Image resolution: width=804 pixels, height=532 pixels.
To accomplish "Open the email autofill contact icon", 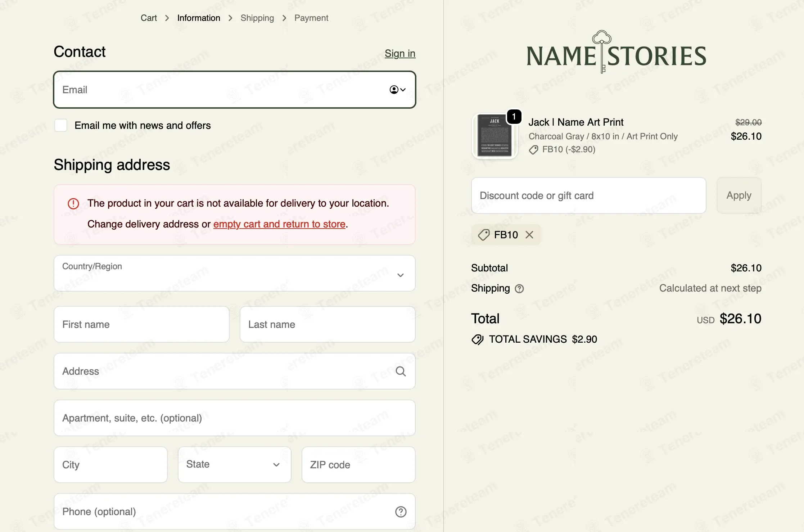I will [397, 90].
